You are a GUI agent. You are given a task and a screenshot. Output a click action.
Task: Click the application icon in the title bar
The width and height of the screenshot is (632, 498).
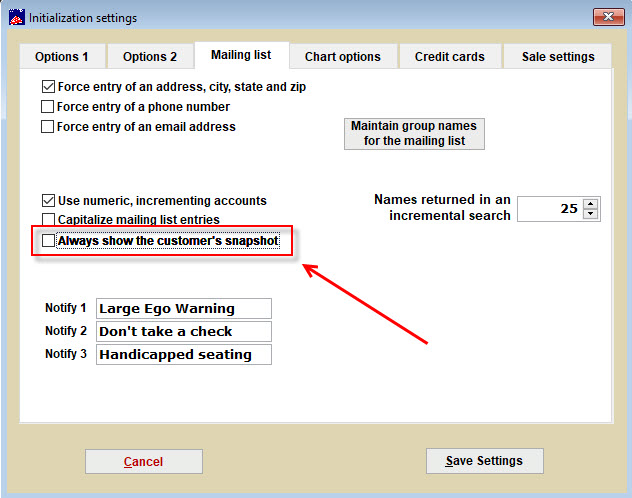17,18
